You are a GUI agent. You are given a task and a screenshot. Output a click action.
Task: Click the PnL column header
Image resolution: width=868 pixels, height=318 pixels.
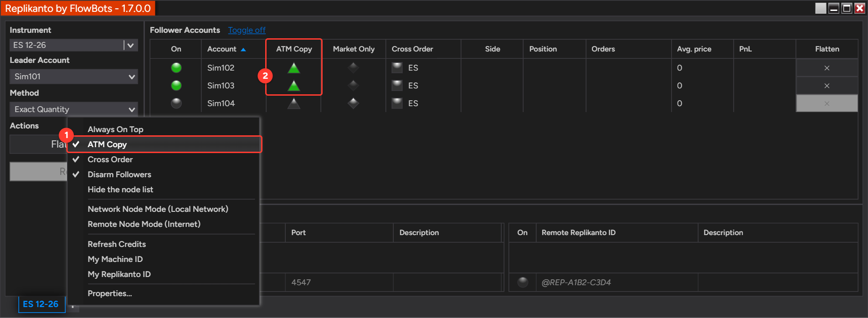[765, 49]
